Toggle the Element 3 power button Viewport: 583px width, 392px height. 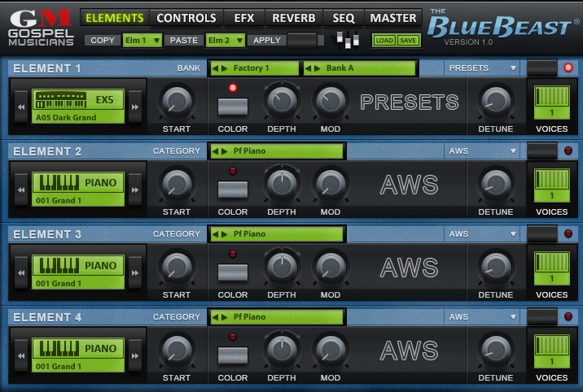pyautogui.click(x=542, y=233)
